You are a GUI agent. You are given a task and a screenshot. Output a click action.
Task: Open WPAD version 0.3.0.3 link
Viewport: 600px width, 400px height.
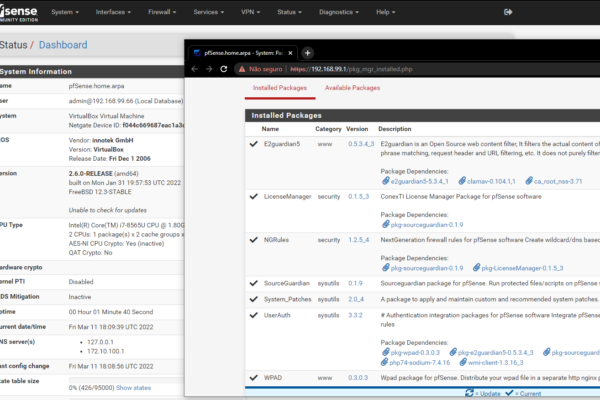click(358, 378)
